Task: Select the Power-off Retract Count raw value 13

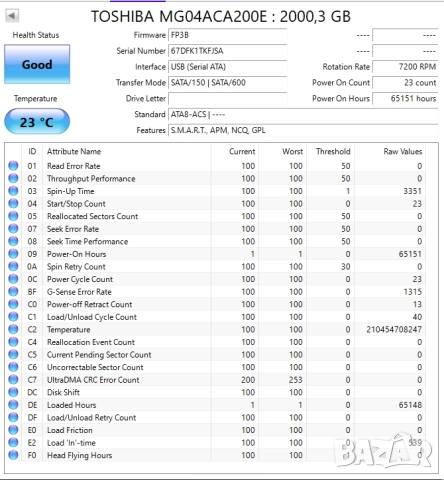Action: point(417,304)
